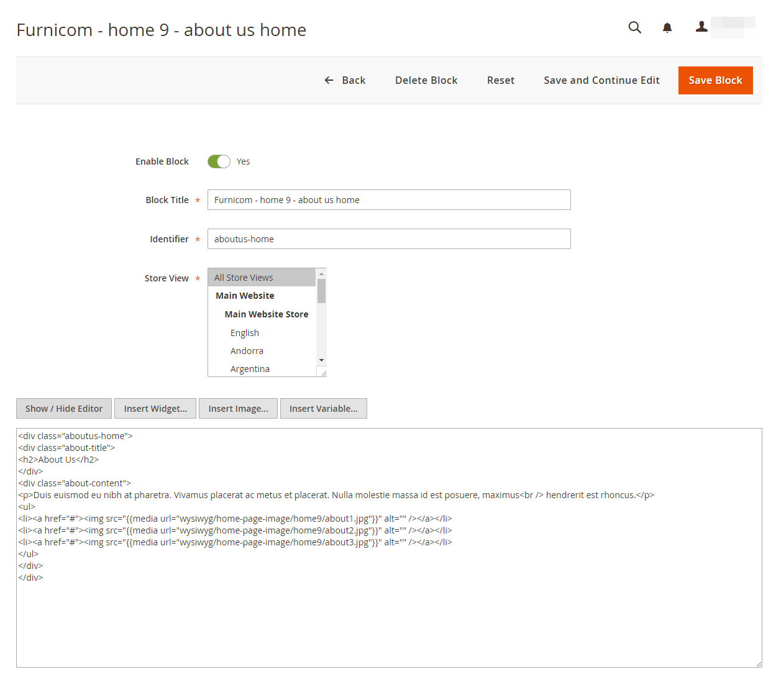Click the Back arrow icon

(329, 80)
